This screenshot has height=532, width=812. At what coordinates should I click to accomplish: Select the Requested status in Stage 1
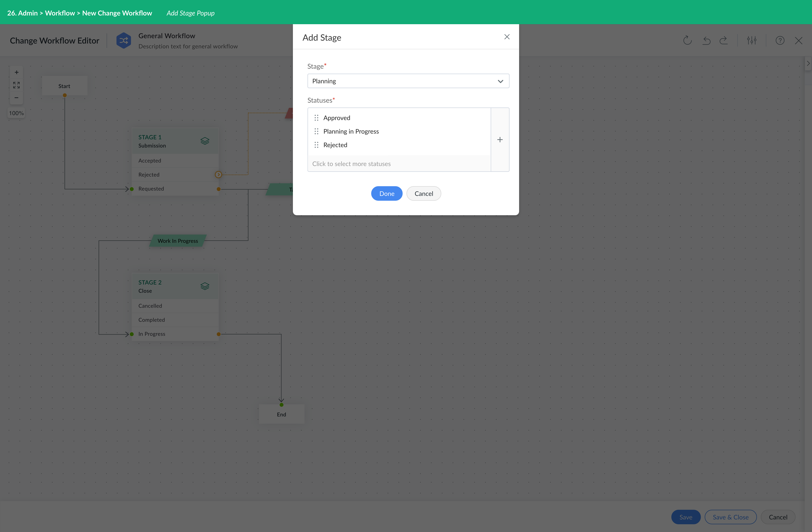click(175, 189)
